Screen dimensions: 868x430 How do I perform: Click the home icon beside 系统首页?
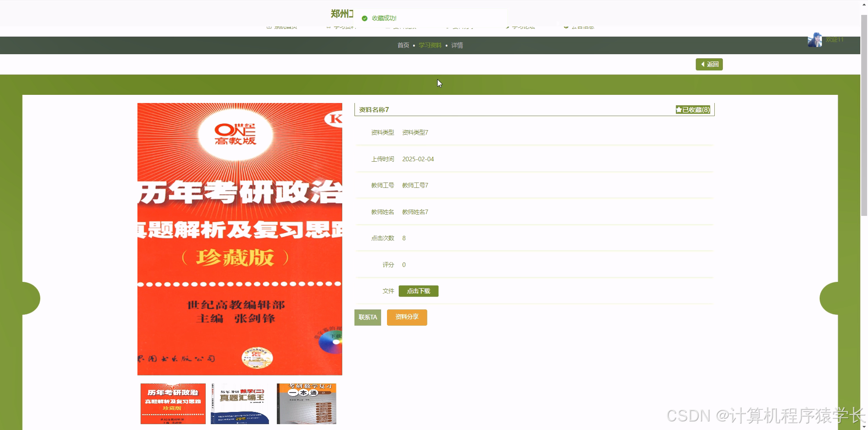[269, 26]
